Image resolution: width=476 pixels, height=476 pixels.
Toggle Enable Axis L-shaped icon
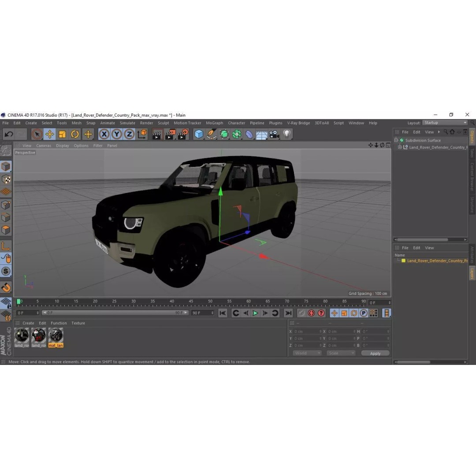click(6, 245)
